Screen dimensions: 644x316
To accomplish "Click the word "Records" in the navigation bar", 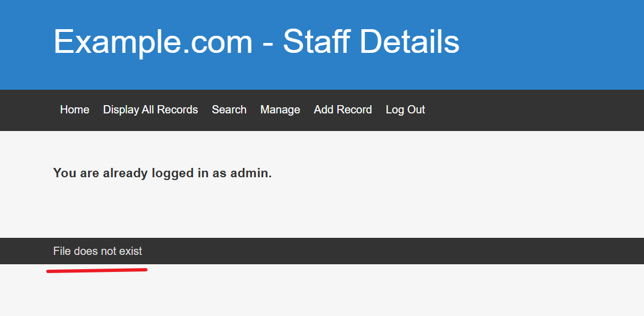I will click(177, 110).
